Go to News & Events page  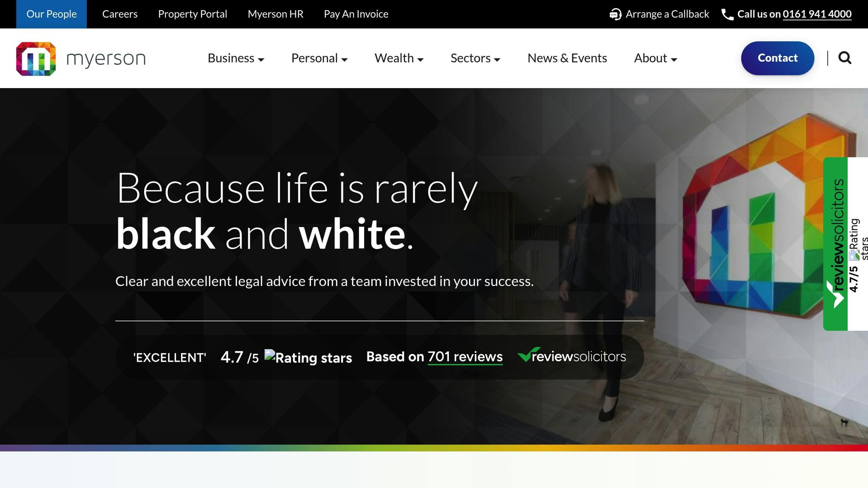coord(567,58)
